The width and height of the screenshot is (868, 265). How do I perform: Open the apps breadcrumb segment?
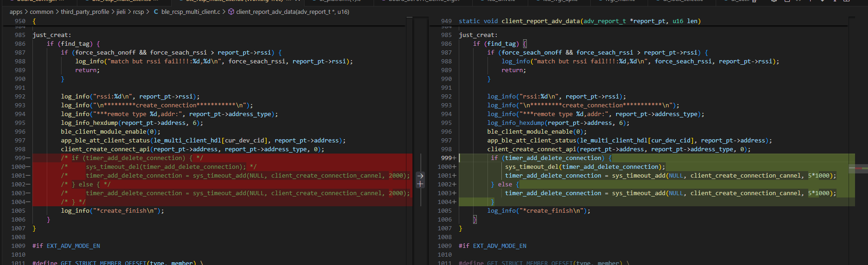pyautogui.click(x=16, y=12)
